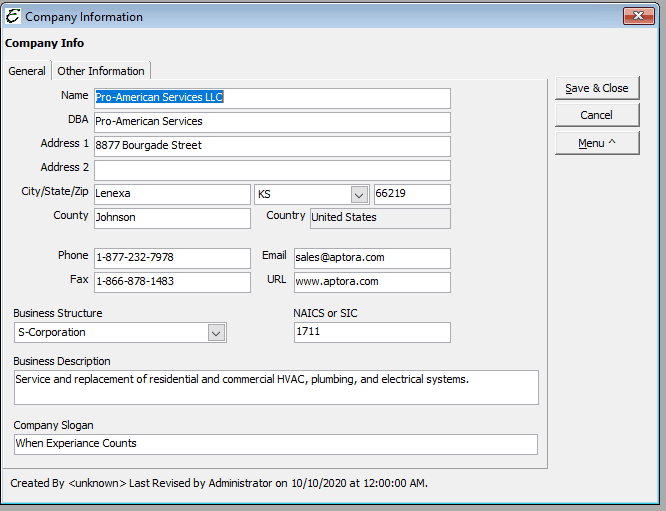The width and height of the screenshot is (666, 511).
Task: Click the Business Description text box
Action: (276, 387)
